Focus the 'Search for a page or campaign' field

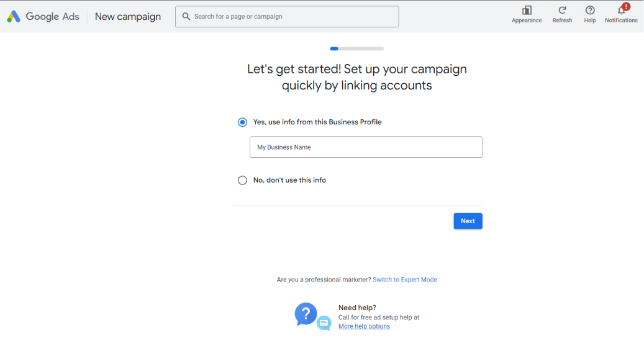coord(287,16)
